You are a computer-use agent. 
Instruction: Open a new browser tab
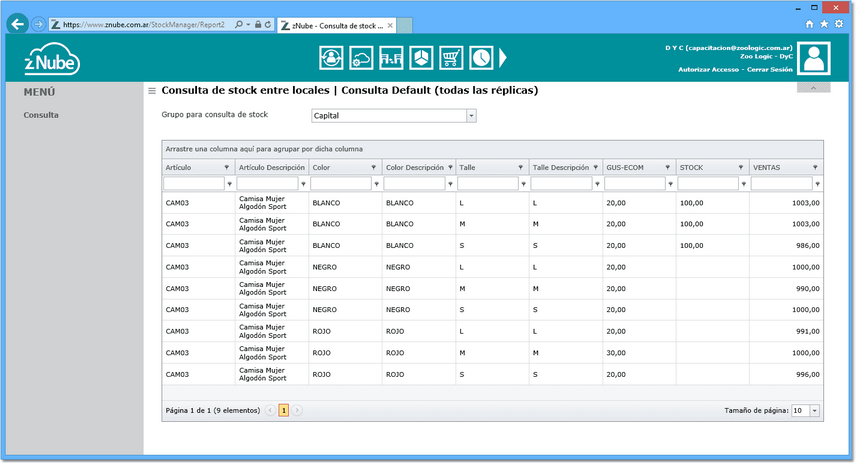pyautogui.click(x=404, y=25)
